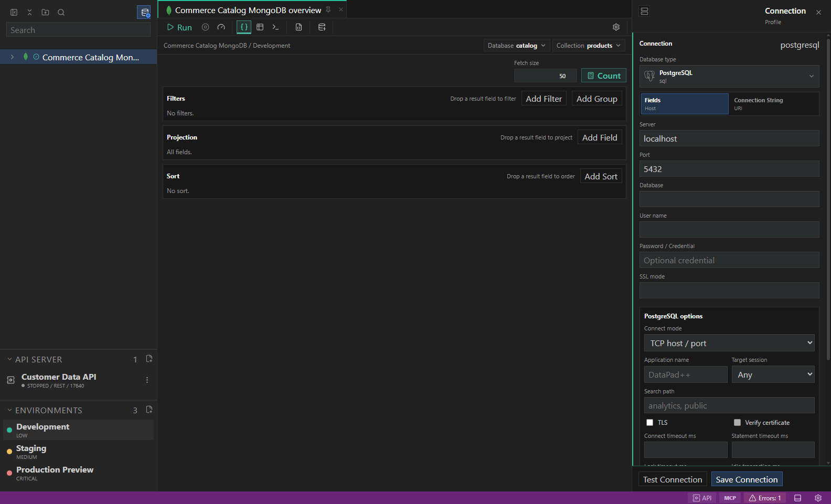Screen dimensions: 831x504
Task: Pin the Commerce Catalog MongoDB overview tab
Action: click(x=328, y=9)
